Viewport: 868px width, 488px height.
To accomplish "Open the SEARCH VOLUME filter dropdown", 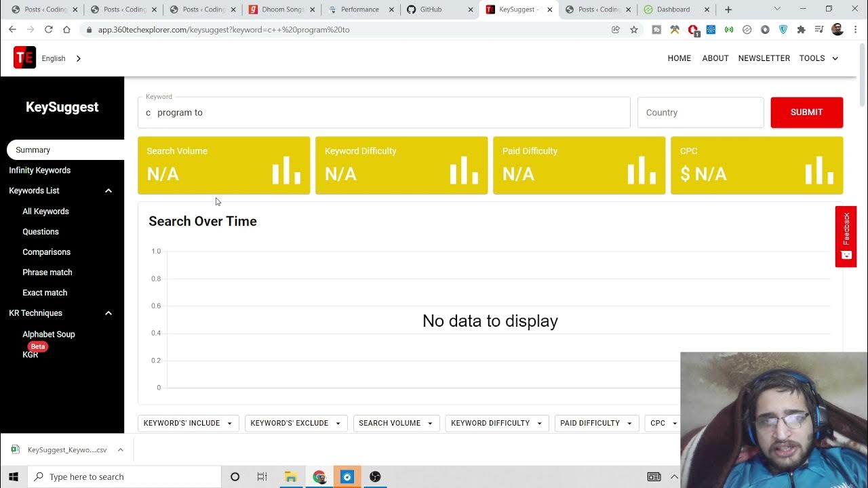I will pos(396,423).
